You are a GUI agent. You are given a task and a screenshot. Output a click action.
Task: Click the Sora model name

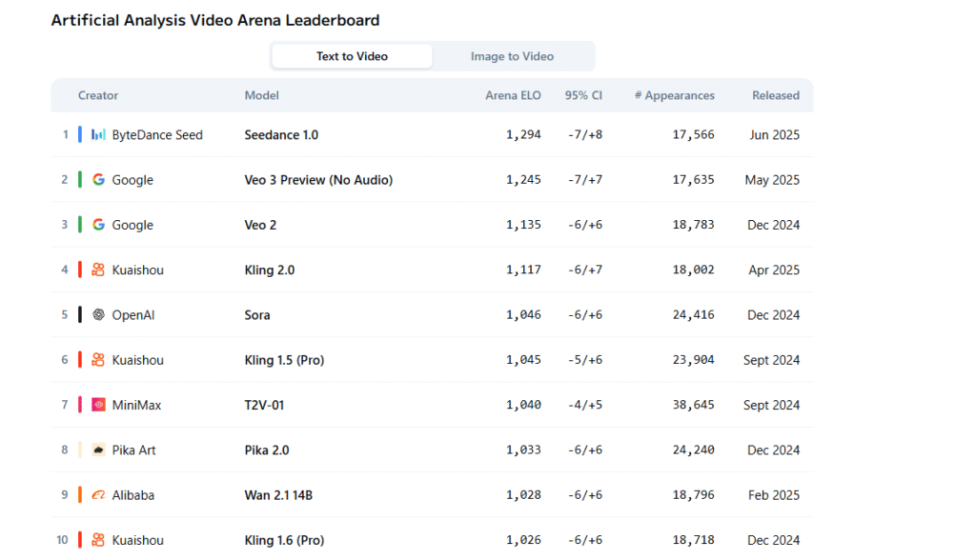coord(257,315)
